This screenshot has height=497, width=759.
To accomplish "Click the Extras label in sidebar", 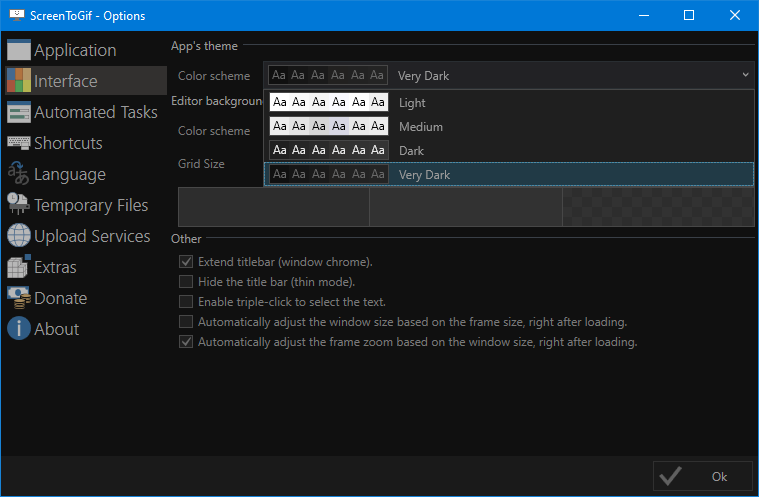I will click(x=55, y=267).
